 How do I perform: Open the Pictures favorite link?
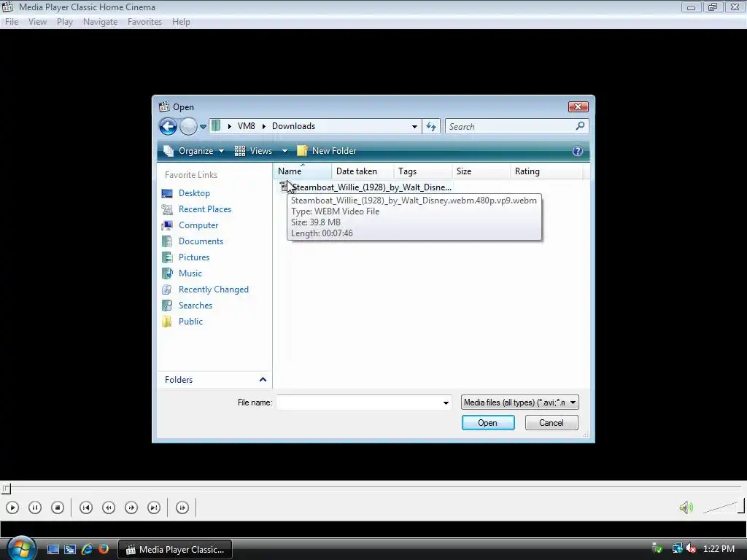pyautogui.click(x=194, y=257)
